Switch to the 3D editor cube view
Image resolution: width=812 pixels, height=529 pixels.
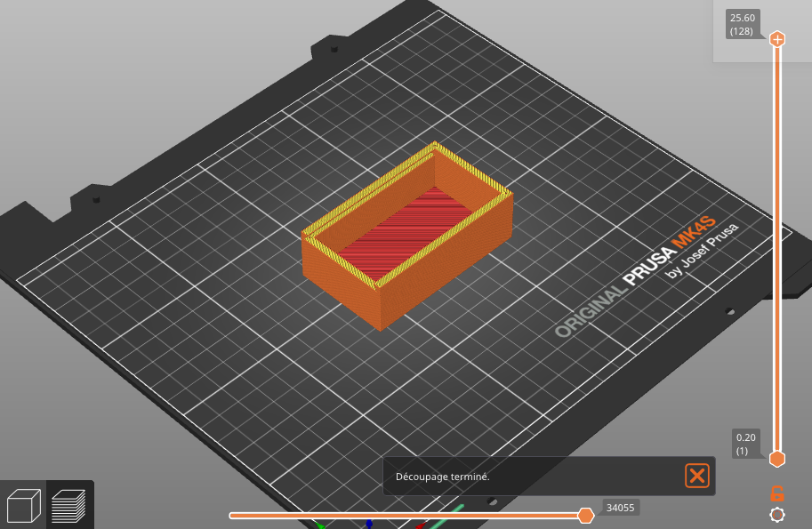tap(24, 506)
